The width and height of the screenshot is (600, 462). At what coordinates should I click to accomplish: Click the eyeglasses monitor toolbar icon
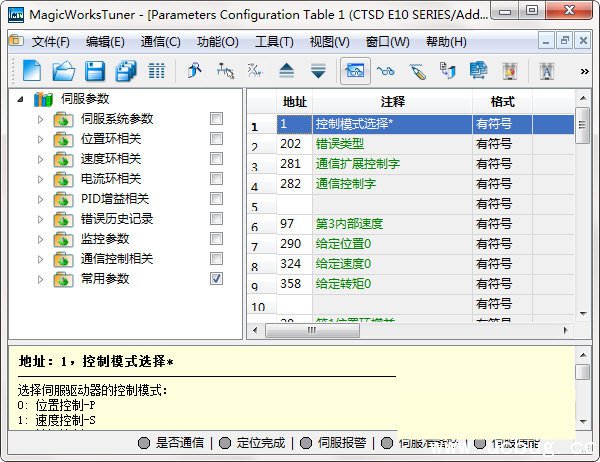pyautogui.click(x=385, y=71)
